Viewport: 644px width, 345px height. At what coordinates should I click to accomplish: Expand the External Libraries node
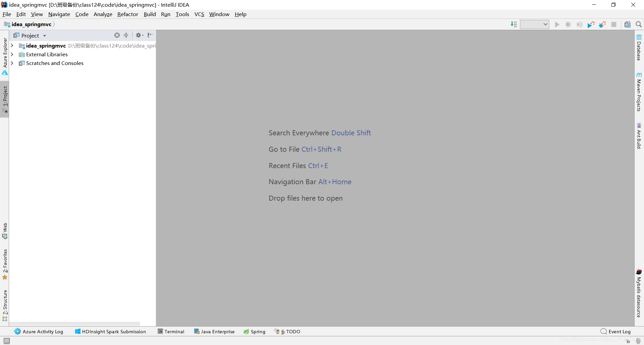[x=12, y=54]
